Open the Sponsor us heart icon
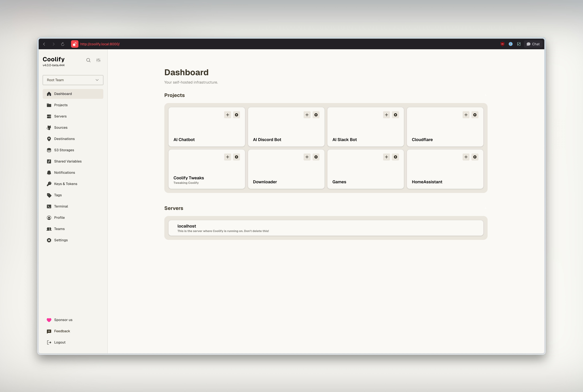This screenshot has width=583, height=392. click(49, 320)
